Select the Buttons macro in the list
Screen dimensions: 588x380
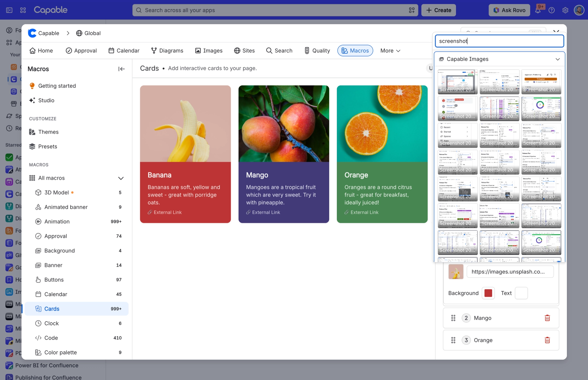click(76, 280)
